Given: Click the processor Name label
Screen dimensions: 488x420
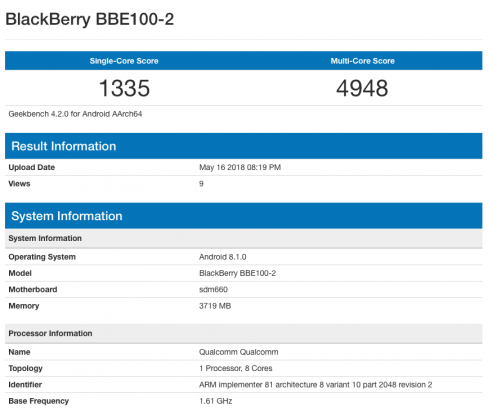Looking at the screenshot, I should pyautogui.click(x=19, y=352).
